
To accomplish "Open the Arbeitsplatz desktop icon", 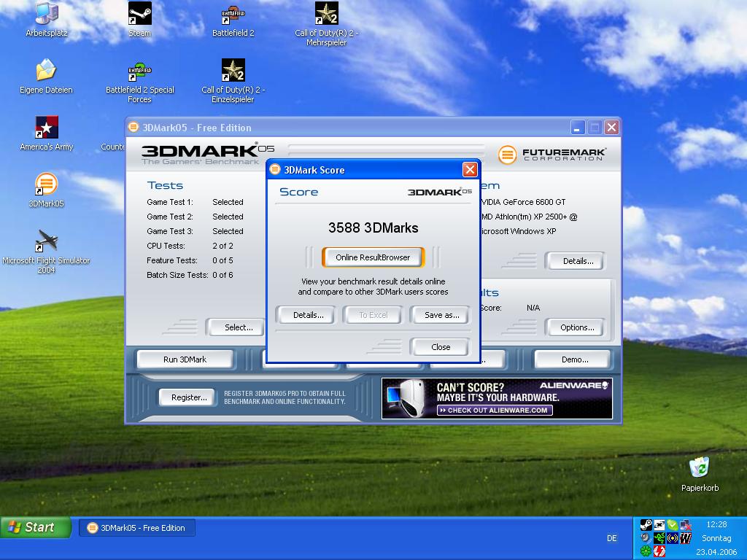I will (46, 19).
